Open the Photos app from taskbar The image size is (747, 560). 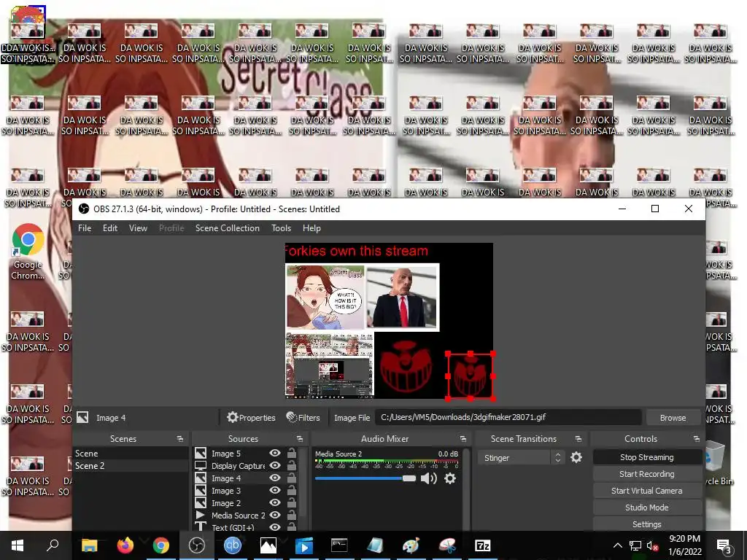click(x=268, y=545)
